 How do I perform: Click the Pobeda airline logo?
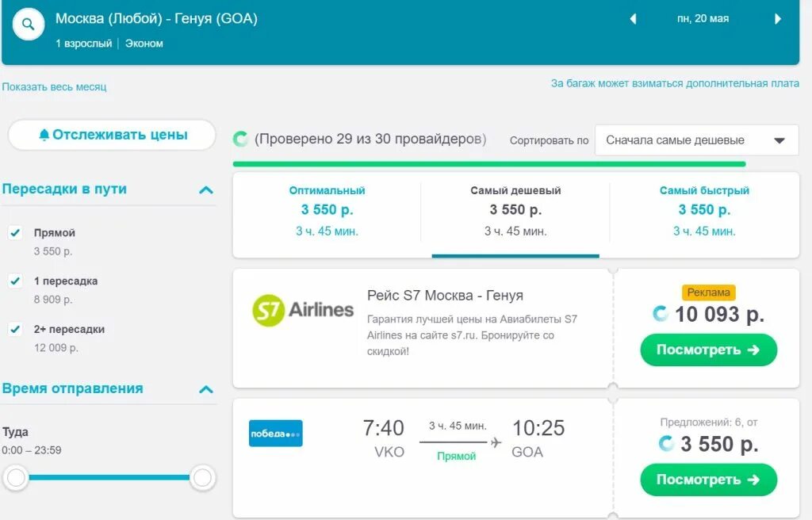coord(275,434)
